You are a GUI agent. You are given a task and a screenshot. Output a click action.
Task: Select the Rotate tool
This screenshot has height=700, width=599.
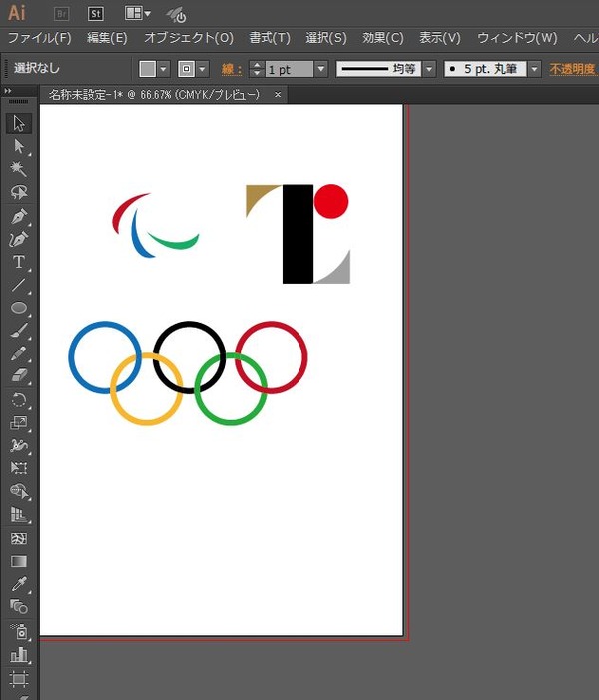point(19,400)
